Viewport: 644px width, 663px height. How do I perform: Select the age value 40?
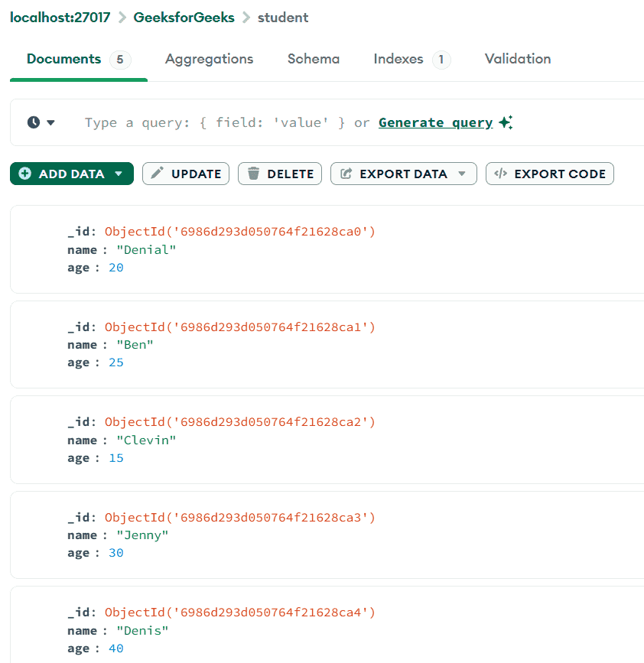coord(115,648)
